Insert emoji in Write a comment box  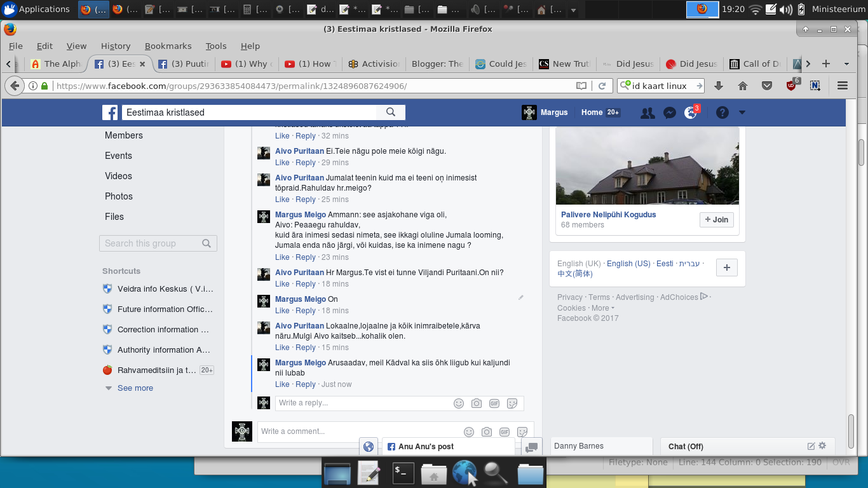coord(469,432)
